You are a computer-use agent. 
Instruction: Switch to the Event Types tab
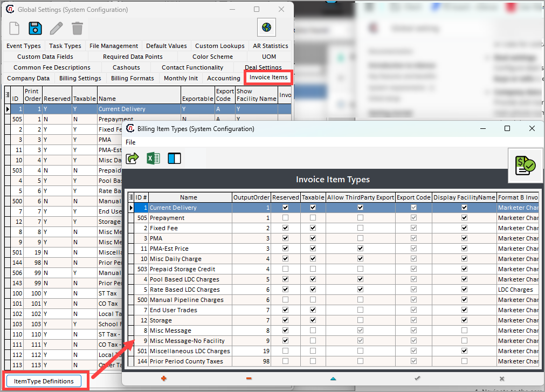pos(24,46)
